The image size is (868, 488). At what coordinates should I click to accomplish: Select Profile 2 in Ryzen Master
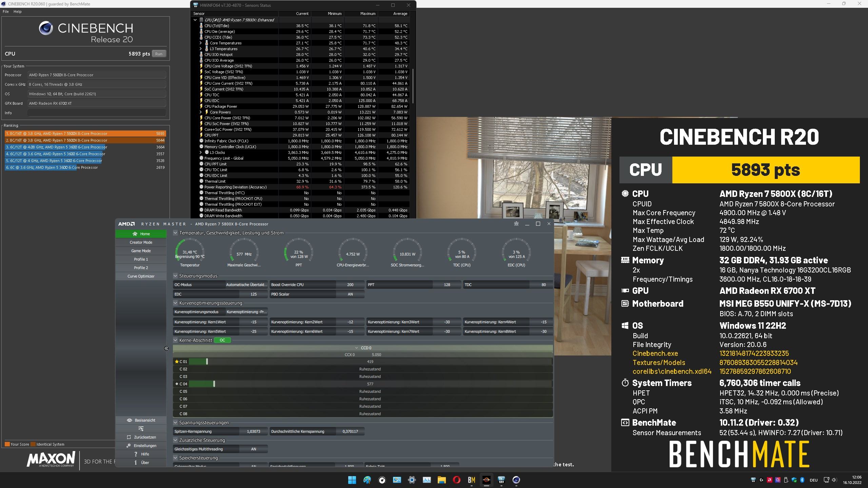141,268
